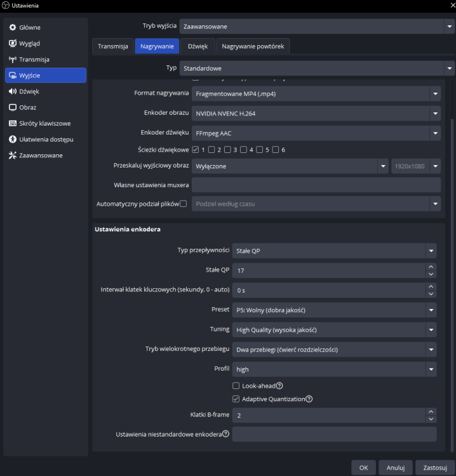Switch to the Transmisja output tab
The image size is (456, 476).
pos(113,46)
